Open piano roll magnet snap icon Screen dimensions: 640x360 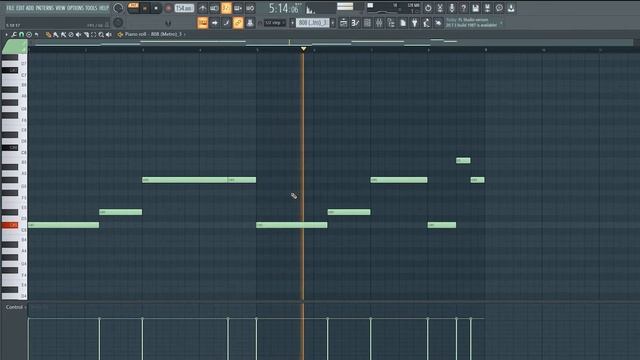coord(22,35)
